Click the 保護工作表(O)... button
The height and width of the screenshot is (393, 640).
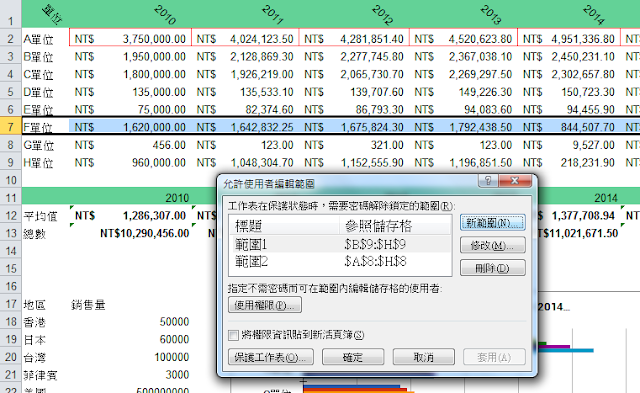[x=271, y=357]
